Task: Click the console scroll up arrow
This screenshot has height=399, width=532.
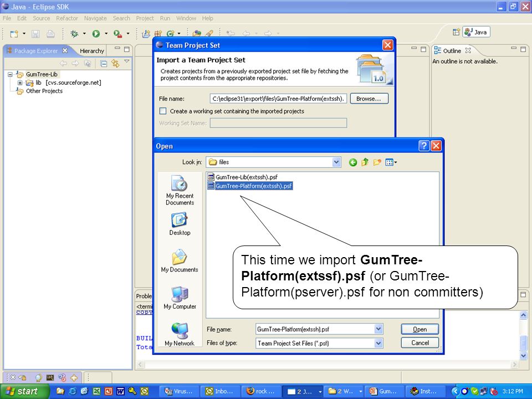Action: click(x=523, y=315)
